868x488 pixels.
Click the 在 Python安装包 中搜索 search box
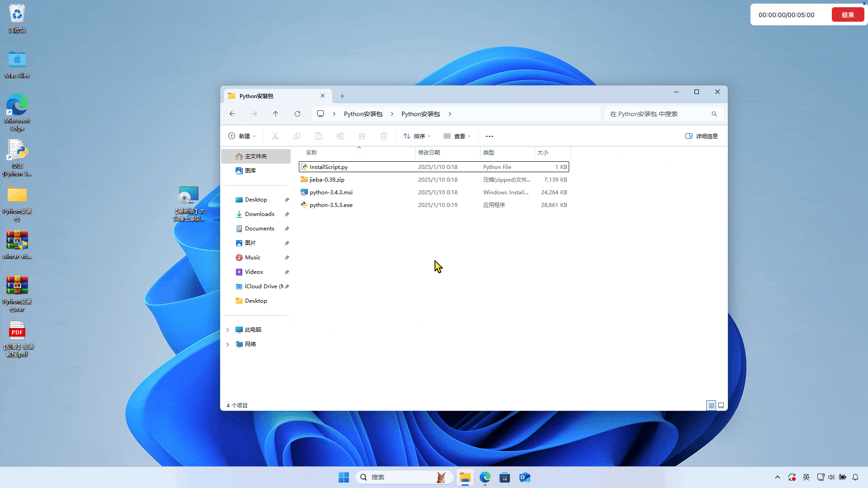point(658,114)
